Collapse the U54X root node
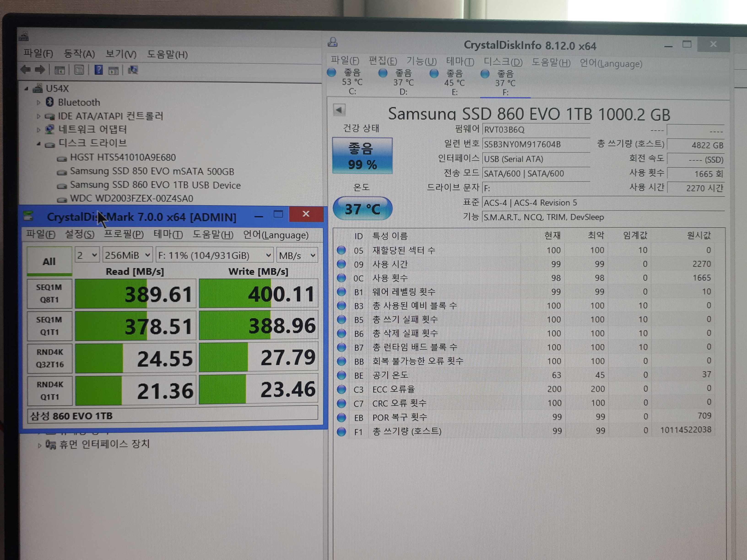Image resolution: width=747 pixels, height=560 pixels. [x=26, y=89]
